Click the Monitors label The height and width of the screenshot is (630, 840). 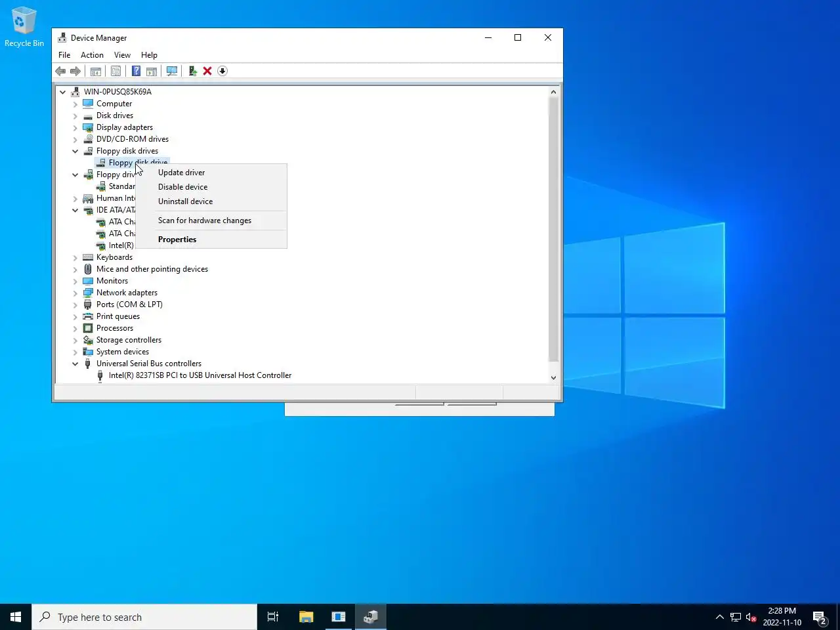coord(112,281)
